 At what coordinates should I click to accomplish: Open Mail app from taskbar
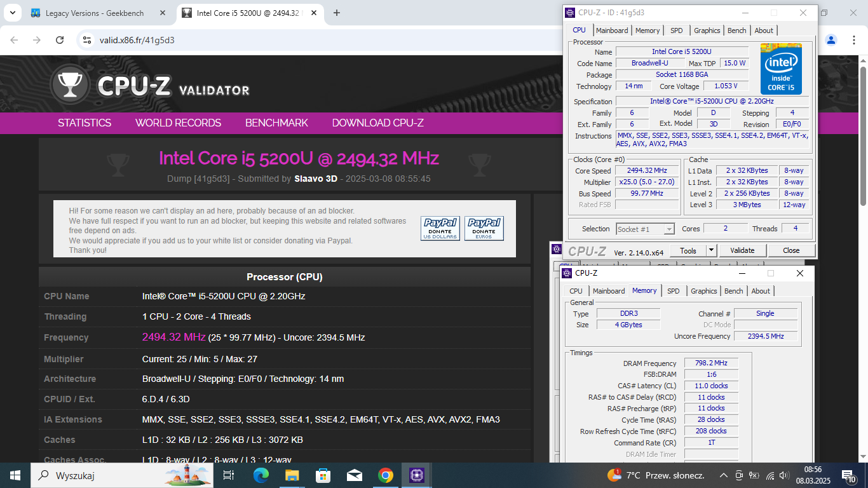point(354,475)
